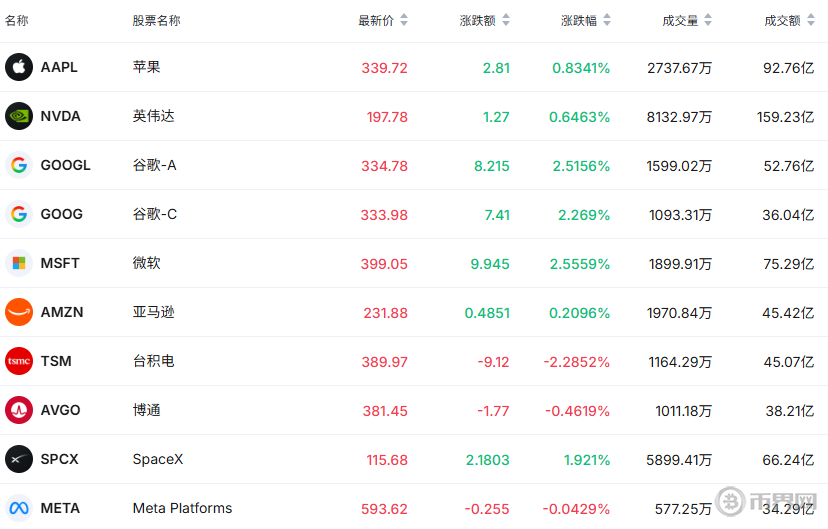828x529 pixels.
Task: Sort by 涨跌幅 using its sort arrows
Action: (607, 20)
